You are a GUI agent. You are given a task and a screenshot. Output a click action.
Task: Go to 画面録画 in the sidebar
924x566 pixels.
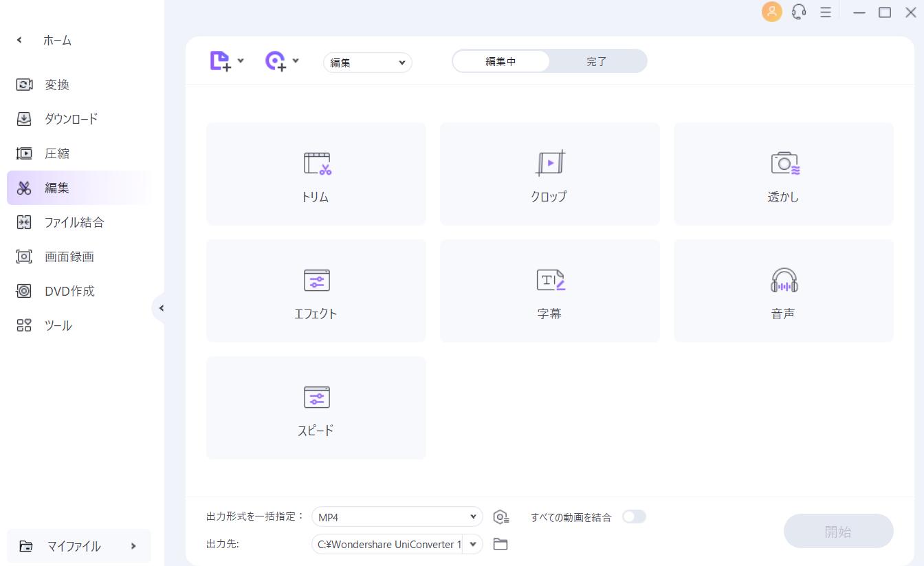point(79,257)
